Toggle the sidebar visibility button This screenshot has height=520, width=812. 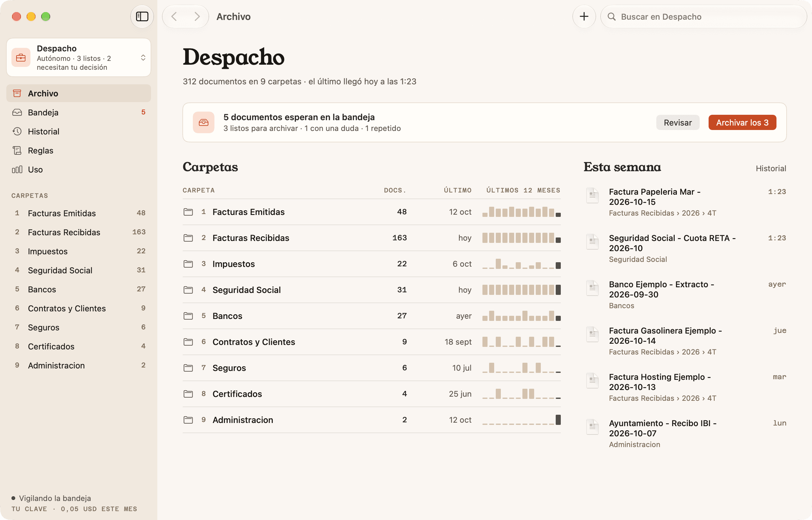(142, 16)
